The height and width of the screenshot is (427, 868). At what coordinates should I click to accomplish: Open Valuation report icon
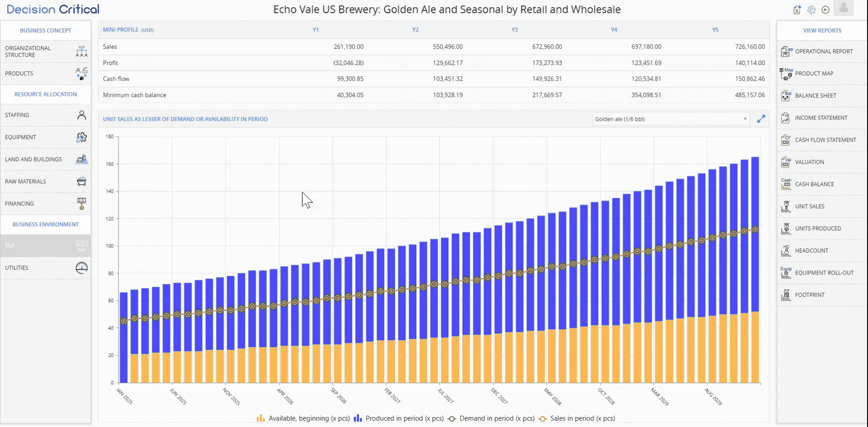pyautogui.click(x=786, y=162)
